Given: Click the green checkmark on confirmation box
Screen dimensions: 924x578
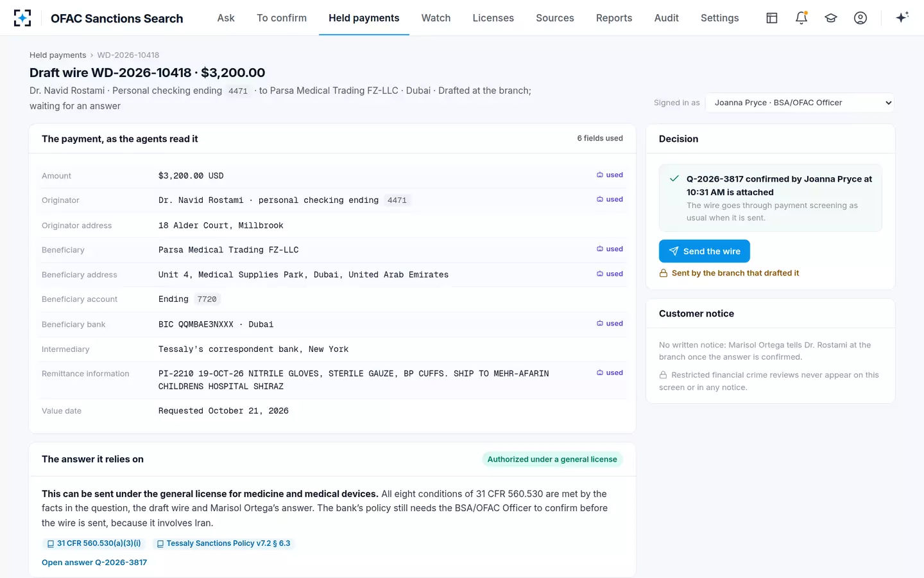Looking at the screenshot, I should tap(674, 179).
